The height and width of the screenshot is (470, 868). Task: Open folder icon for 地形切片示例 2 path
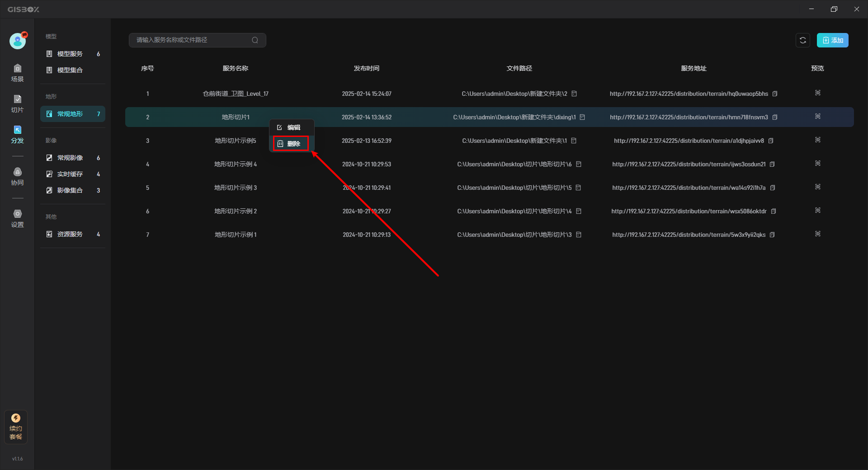point(579,211)
